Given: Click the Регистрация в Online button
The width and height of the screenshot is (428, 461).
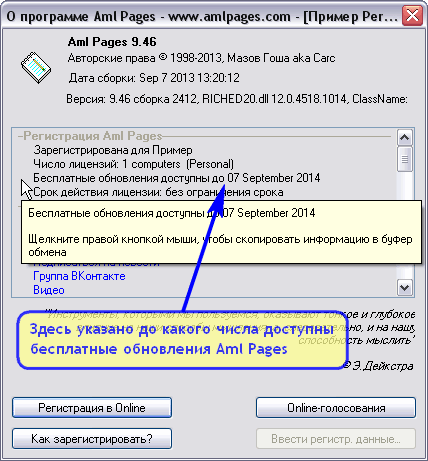Looking at the screenshot, I should (92, 408).
